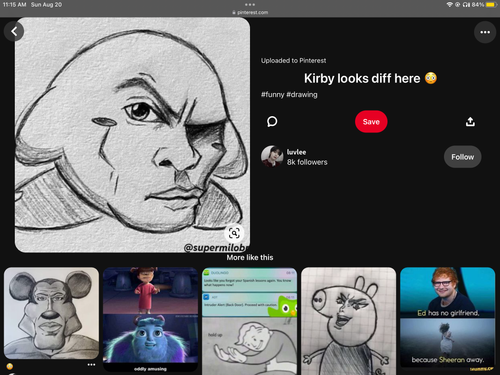This screenshot has height=375, width=500.
Task: Save this pin with the red Save button
Action: pyautogui.click(x=371, y=122)
